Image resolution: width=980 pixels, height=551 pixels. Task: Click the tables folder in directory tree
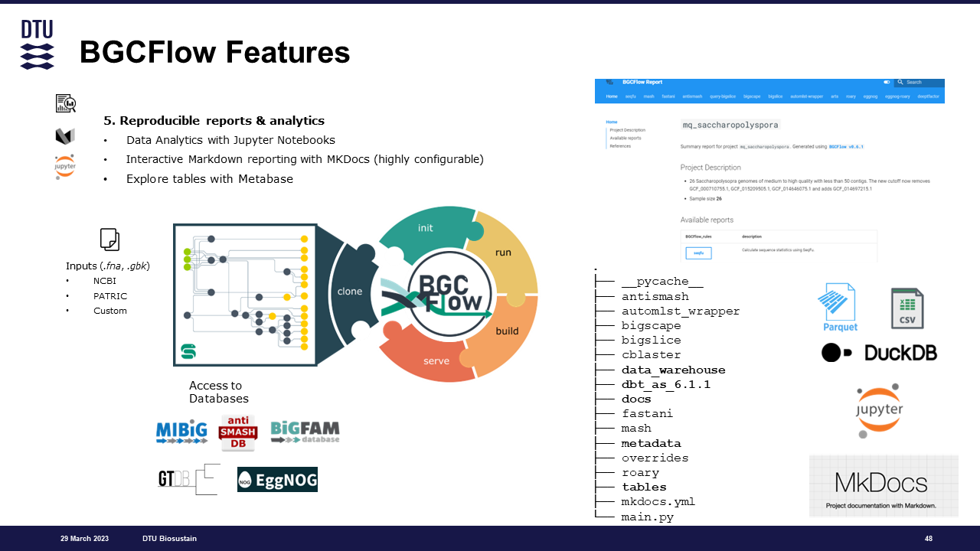click(x=644, y=487)
